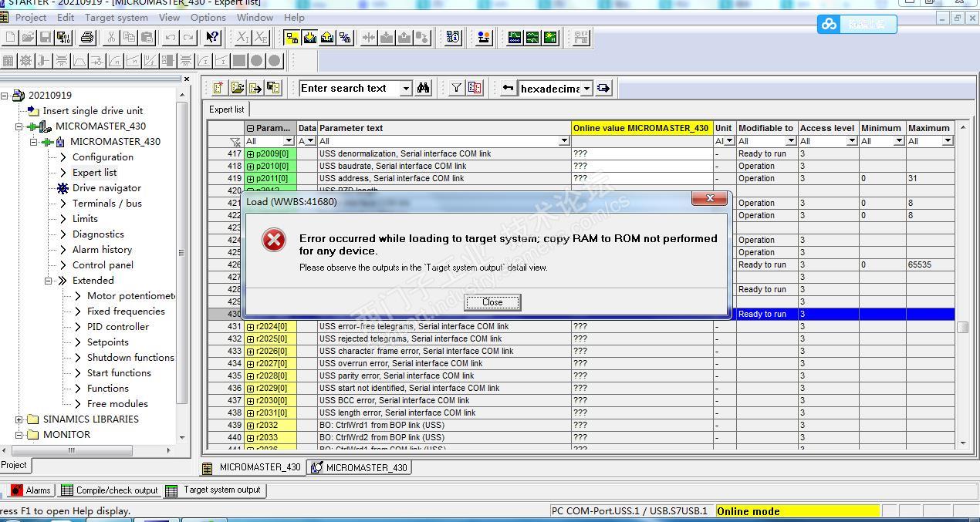Open the Help menu

tap(294, 17)
